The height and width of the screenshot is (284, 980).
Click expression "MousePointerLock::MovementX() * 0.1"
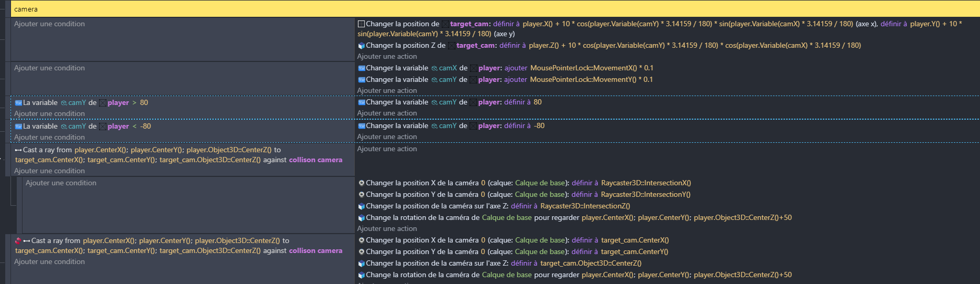point(592,68)
